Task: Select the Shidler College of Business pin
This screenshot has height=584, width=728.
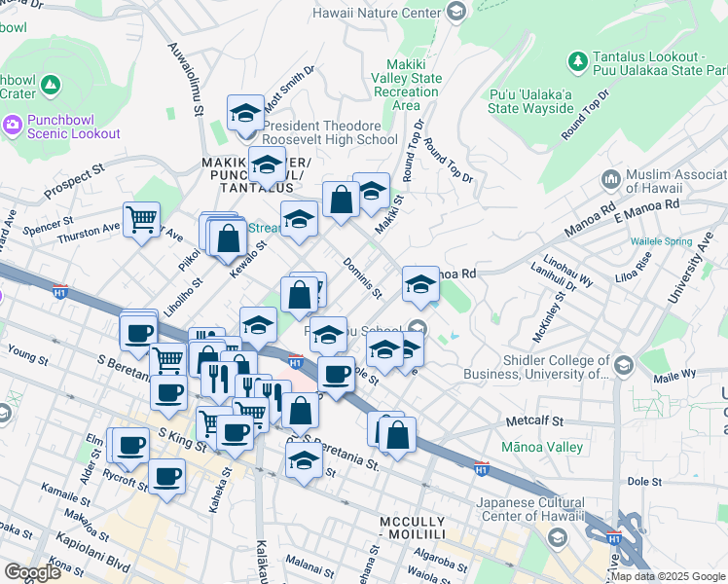Action: coord(624,366)
